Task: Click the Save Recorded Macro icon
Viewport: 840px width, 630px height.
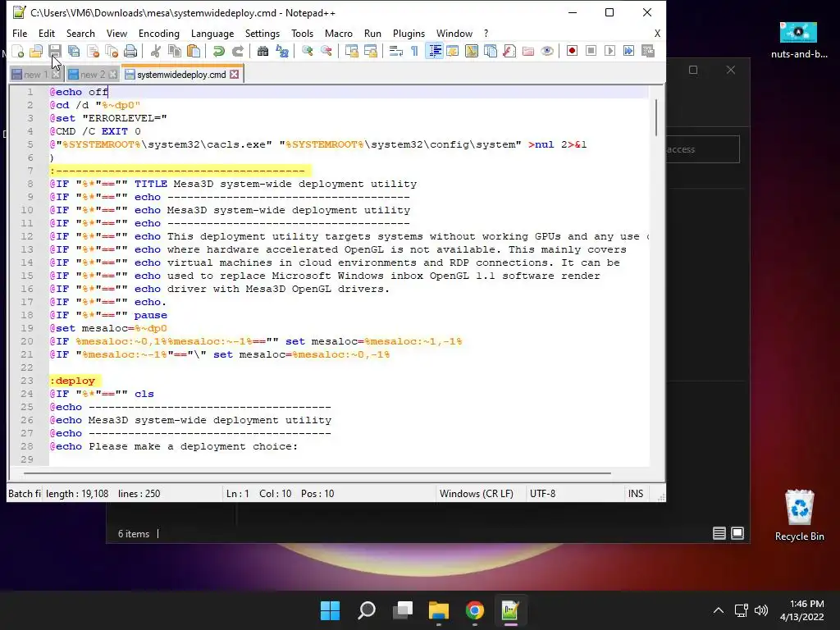Action: (x=648, y=51)
